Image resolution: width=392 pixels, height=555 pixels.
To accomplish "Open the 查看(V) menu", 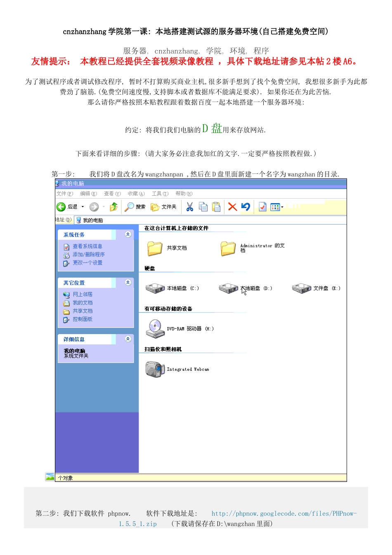I will (112, 194).
